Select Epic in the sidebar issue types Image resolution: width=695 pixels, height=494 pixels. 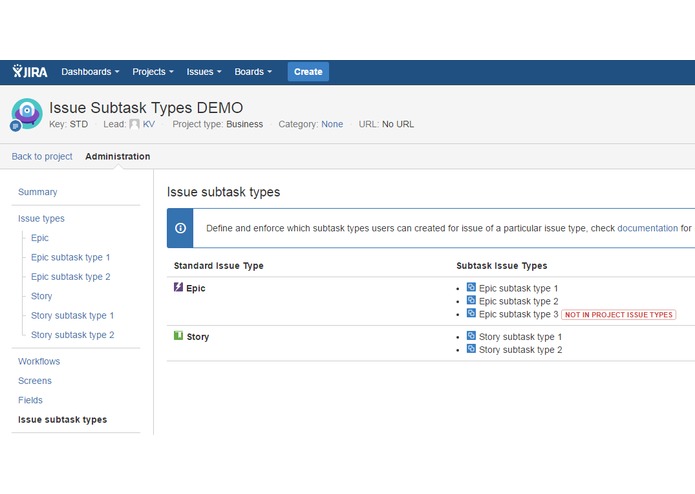click(40, 238)
